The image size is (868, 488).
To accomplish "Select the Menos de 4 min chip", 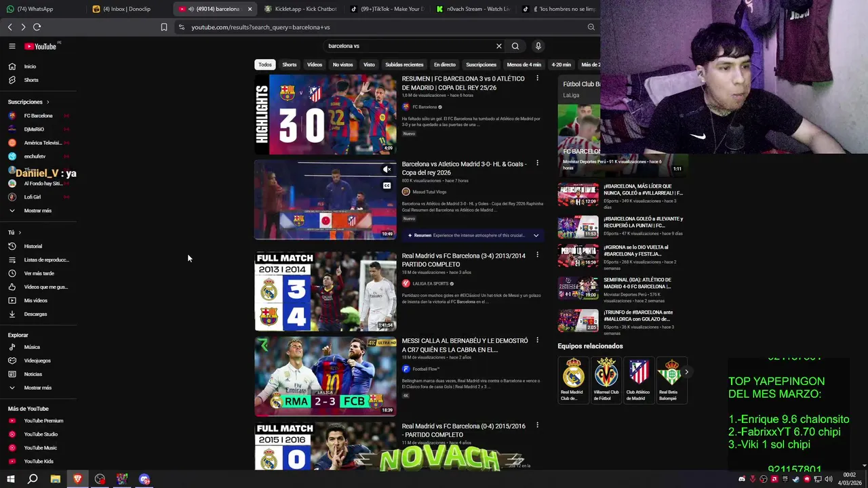I will 524,64.
